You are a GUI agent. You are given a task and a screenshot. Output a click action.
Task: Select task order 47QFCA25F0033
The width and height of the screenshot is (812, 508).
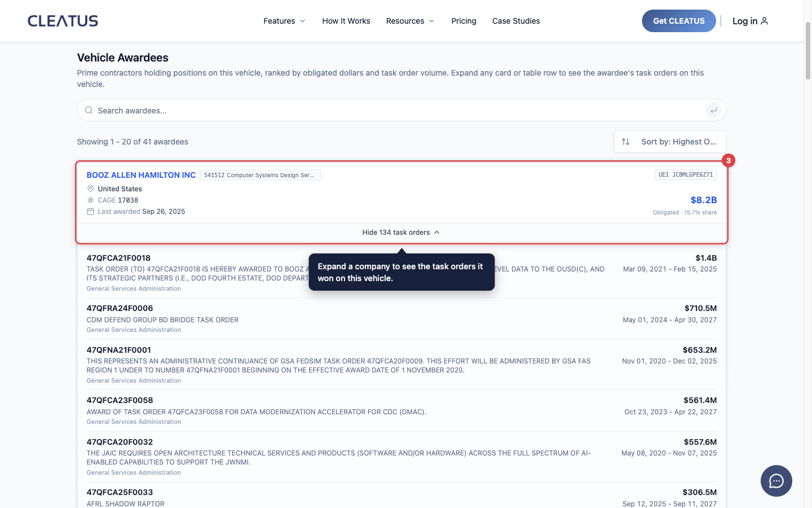(x=120, y=492)
